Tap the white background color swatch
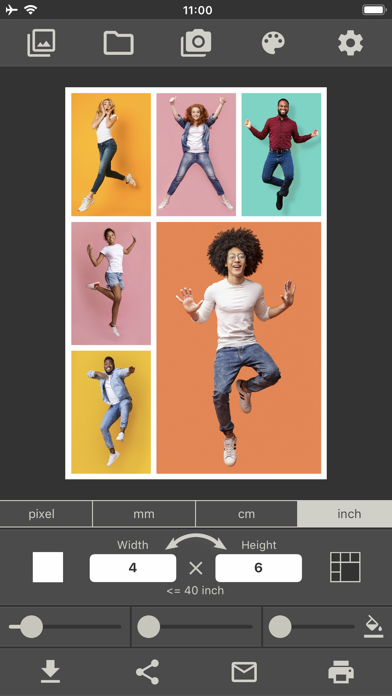This screenshot has width=392, height=696. [48, 567]
